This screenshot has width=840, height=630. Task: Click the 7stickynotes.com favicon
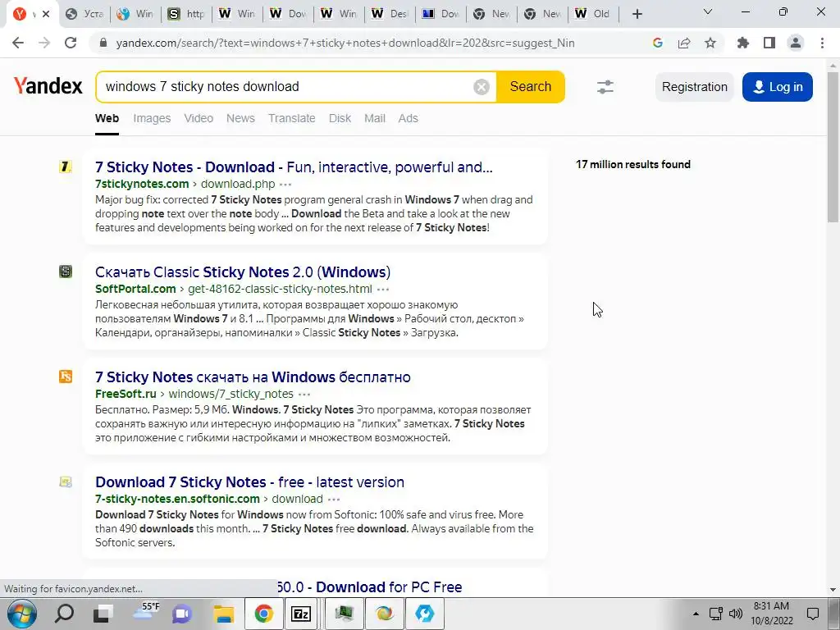click(x=66, y=167)
